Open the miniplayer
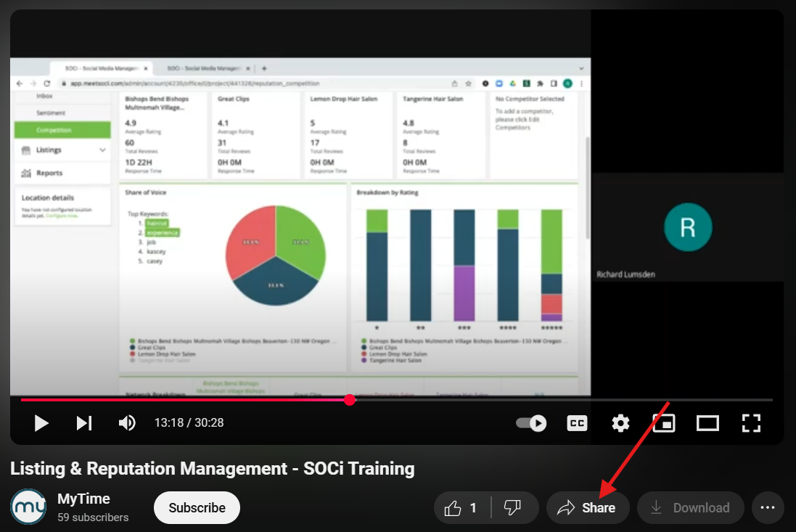This screenshot has width=796, height=532. [x=664, y=423]
